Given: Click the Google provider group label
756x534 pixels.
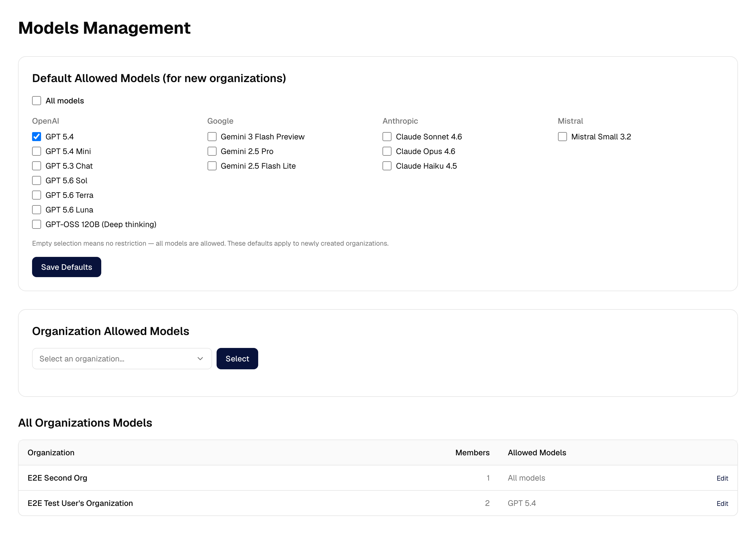Looking at the screenshot, I should pyautogui.click(x=220, y=121).
